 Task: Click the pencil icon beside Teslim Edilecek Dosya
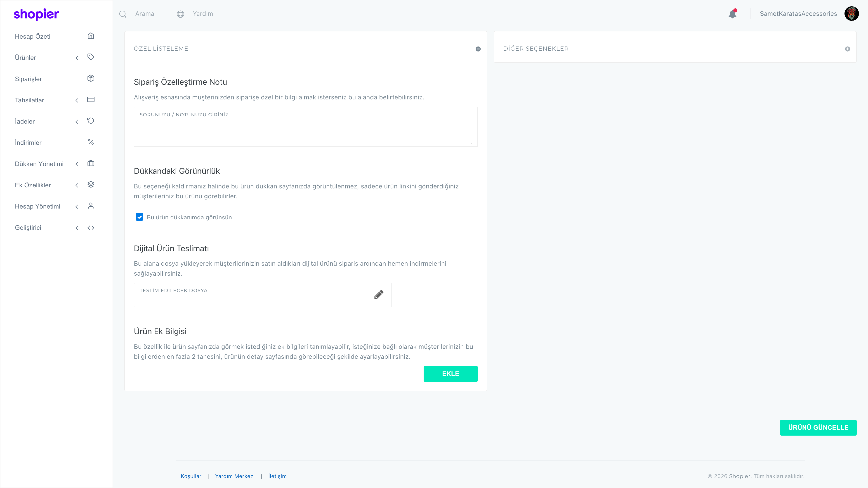click(379, 295)
